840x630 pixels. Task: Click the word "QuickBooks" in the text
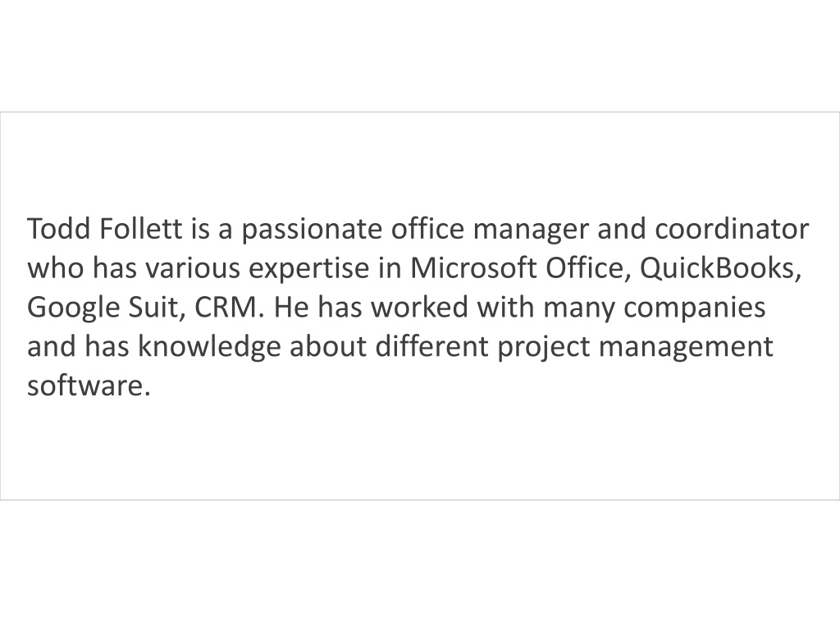720,270
